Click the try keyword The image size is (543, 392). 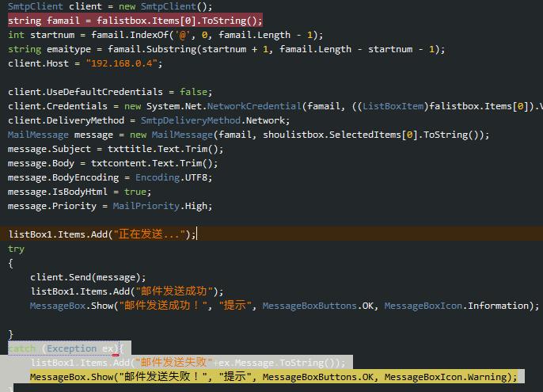click(x=17, y=249)
